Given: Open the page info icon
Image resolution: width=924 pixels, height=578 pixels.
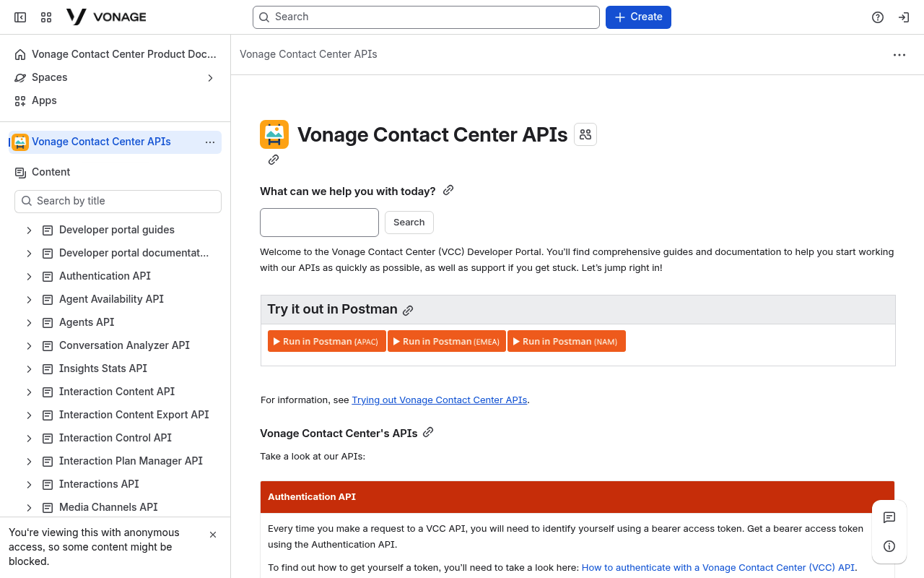Looking at the screenshot, I should click(889, 546).
